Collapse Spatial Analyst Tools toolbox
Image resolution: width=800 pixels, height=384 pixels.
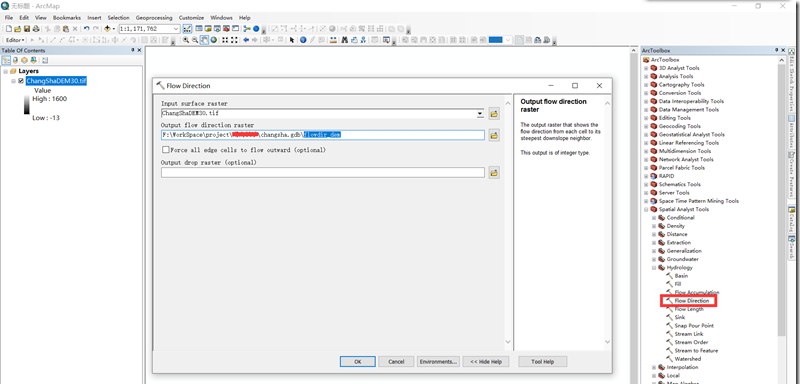[646, 209]
